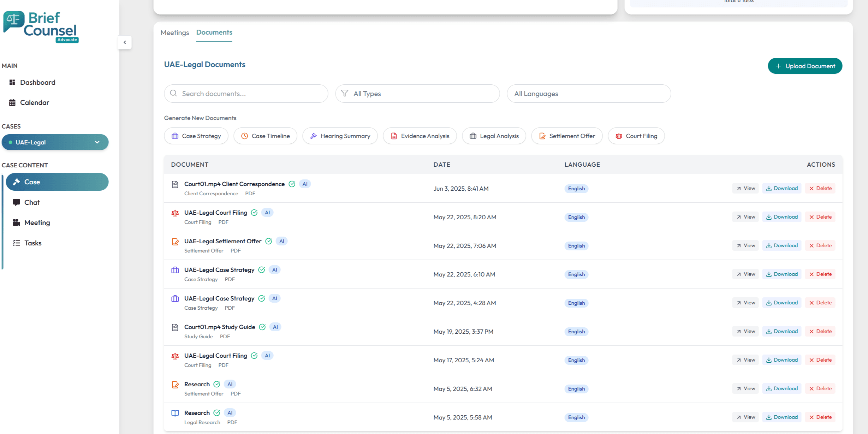Delete the Court01.mp4 Study Guide document
The image size is (868, 434).
(x=820, y=331)
